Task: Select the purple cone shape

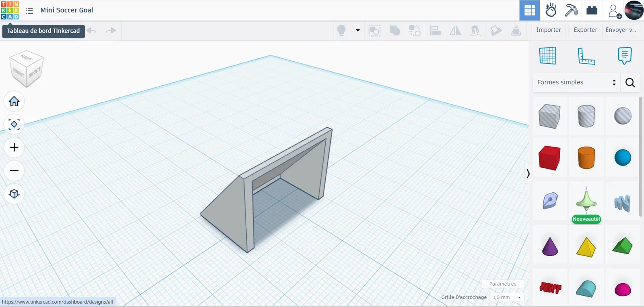Action: (550, 246)
